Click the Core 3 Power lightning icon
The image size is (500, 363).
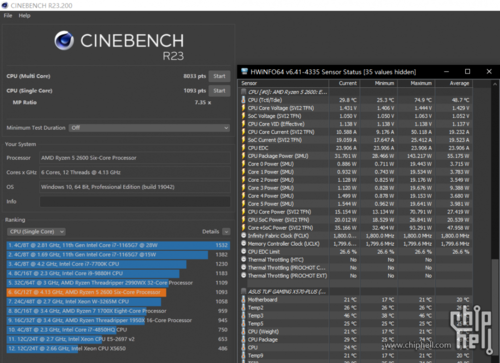[243, 188]
